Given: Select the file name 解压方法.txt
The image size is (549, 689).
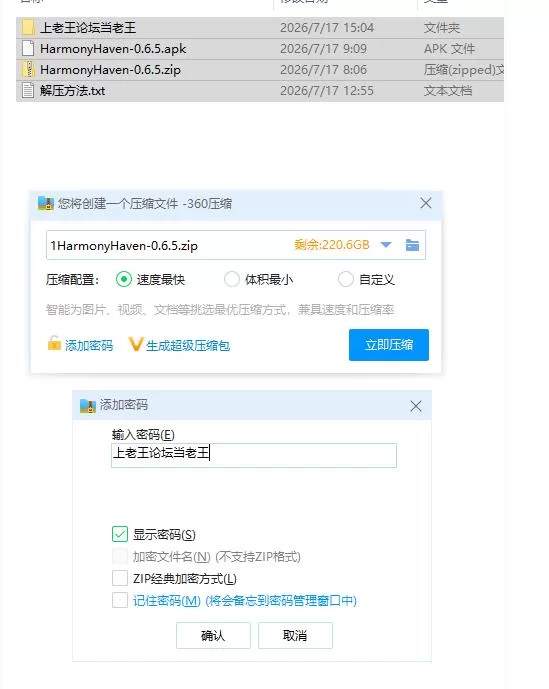Looking at the screenshot, I should 73,91.
